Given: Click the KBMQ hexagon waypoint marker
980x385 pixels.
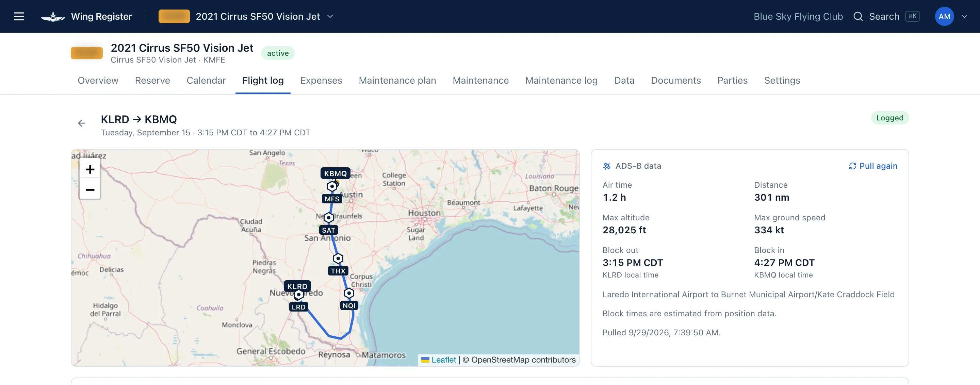Looking at the screenshot, I should pos(332,186).
